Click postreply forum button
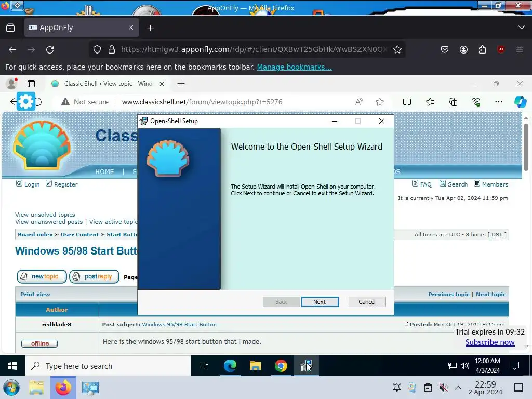The height and width of the screenshot is (399, 532). point(95,276)
